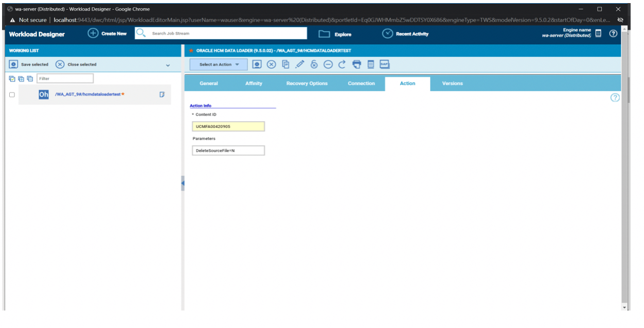
Task: Click the unlock icon in the job toolbar
Action: [314, 64]
